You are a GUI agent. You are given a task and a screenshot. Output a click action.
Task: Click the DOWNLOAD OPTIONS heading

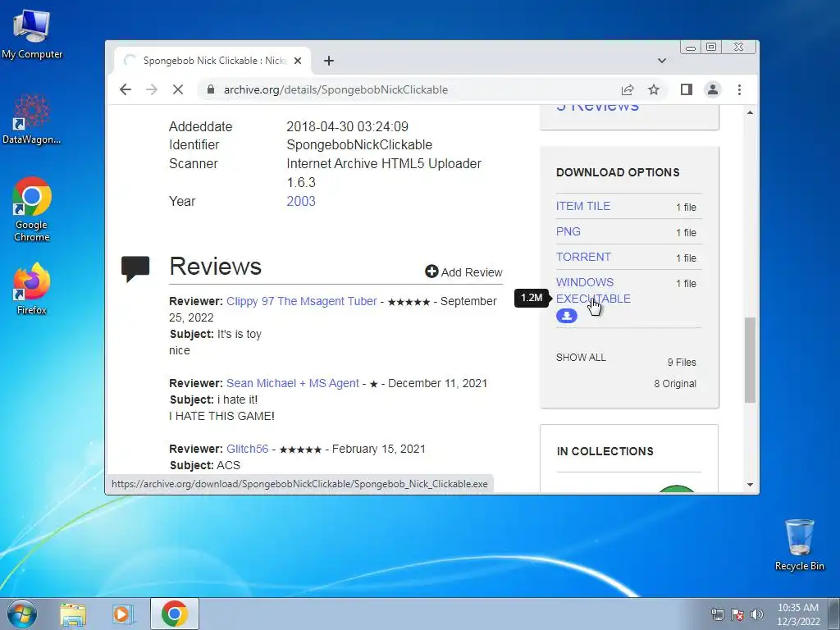(x=618, y=172)
